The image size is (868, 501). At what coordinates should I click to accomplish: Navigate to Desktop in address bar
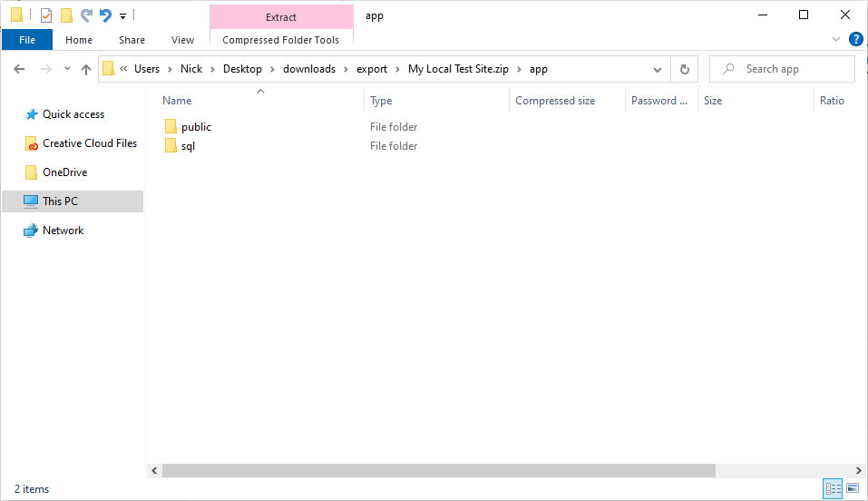242,69
